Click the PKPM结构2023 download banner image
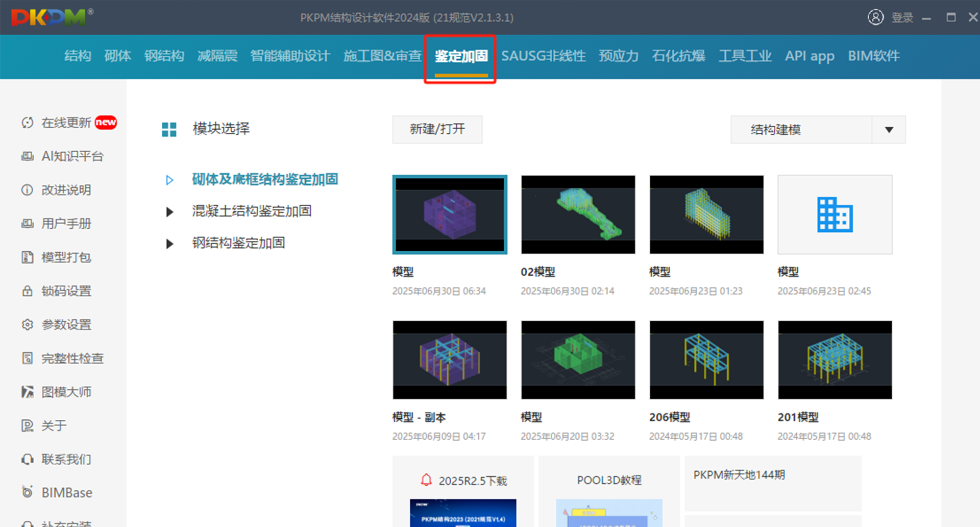This screenshot has width=980, height=527. pos(463,513)
